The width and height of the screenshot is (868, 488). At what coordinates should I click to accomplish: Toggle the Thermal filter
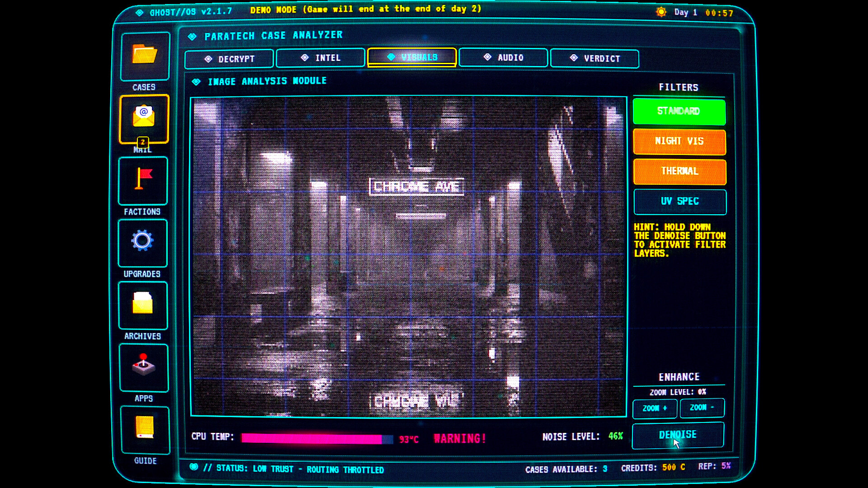(x=679, y=171)
